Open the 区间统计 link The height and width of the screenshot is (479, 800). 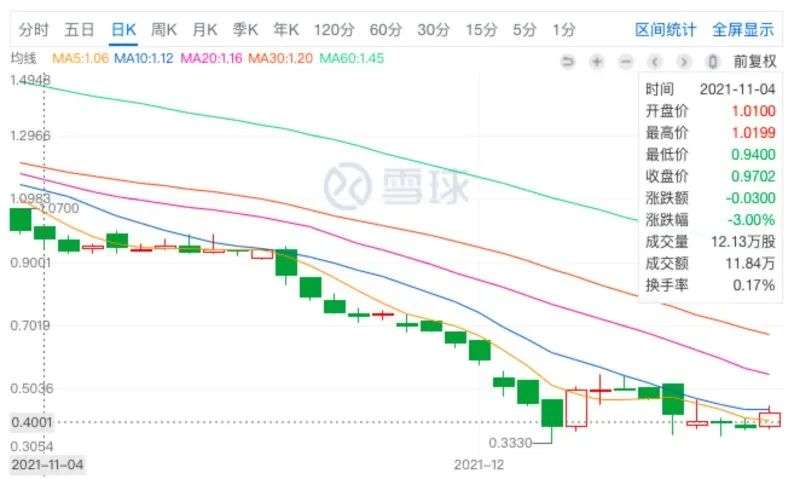[665, 30]
